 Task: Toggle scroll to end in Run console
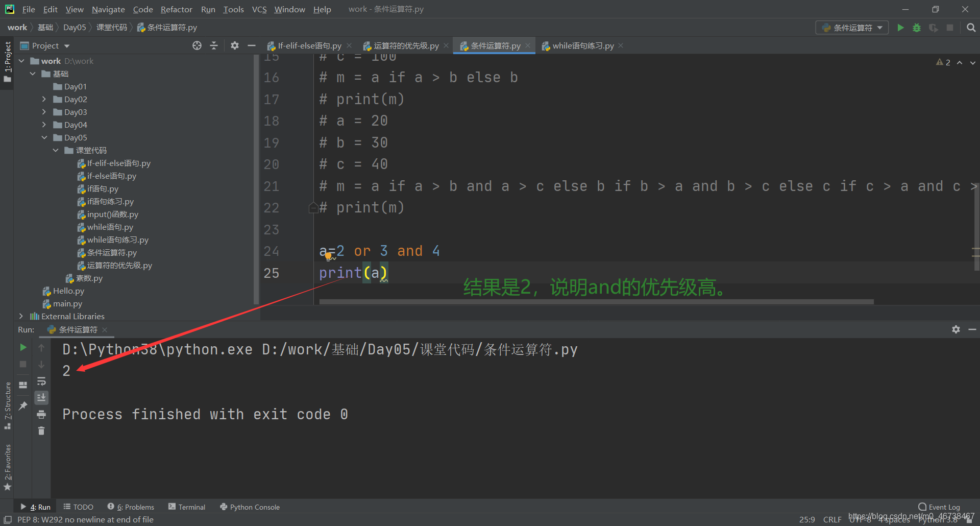[x=41, y=397]
